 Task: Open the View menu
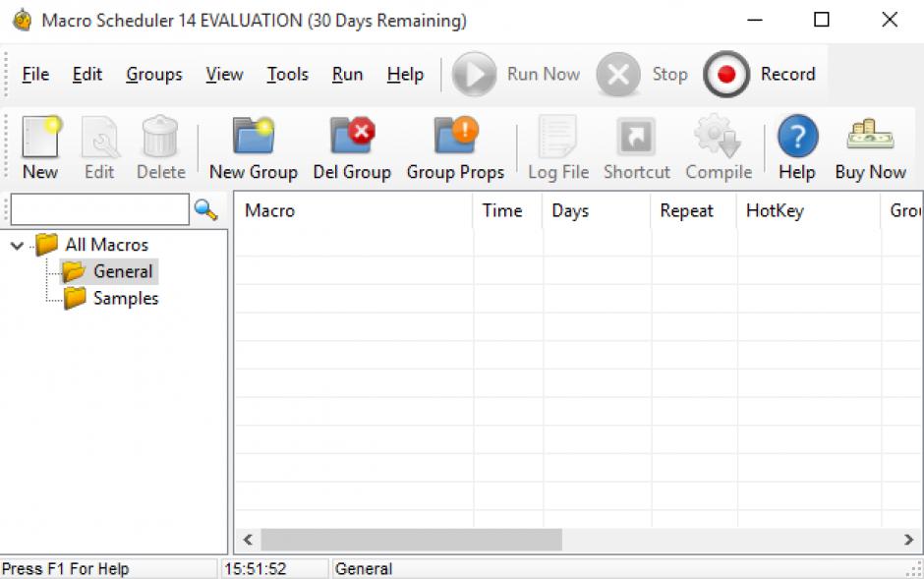point(224,74)
